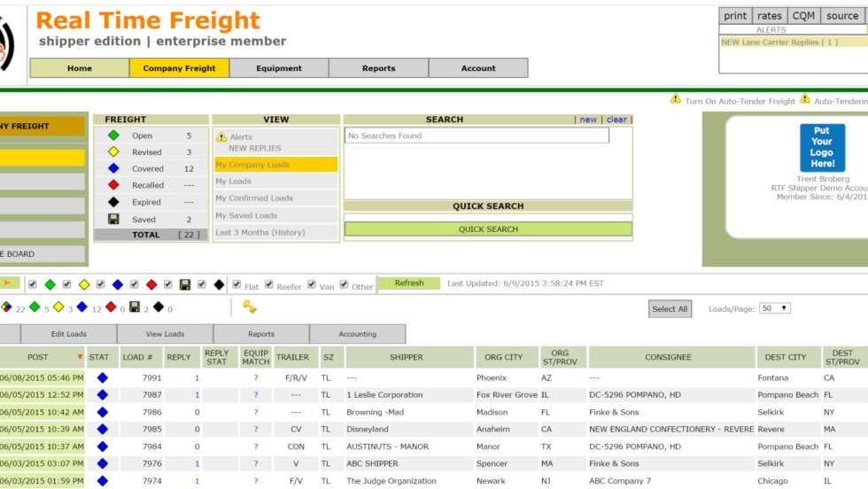The height and width of the screenshot is (489, 868).
Task: Click the 'new' search link
Action: click(x=588, y=120)
